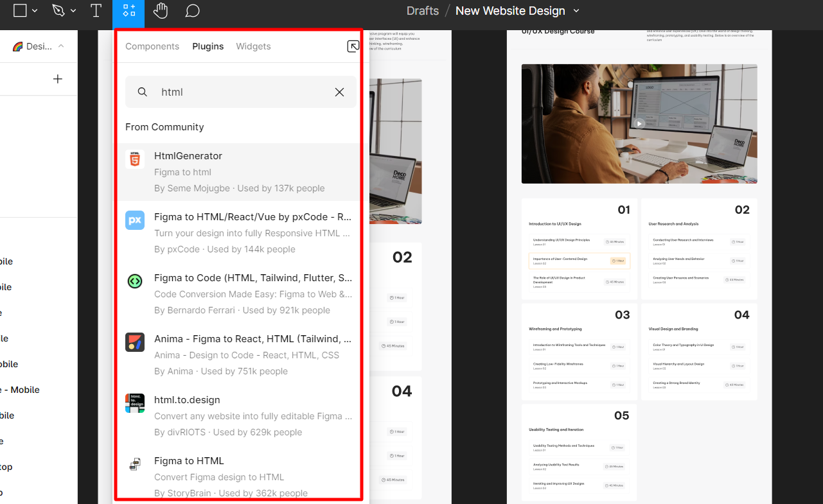The width and height of the screenshot is (823, 504).
Task: Click module number 05 on canvas
Action: [621, 415]
